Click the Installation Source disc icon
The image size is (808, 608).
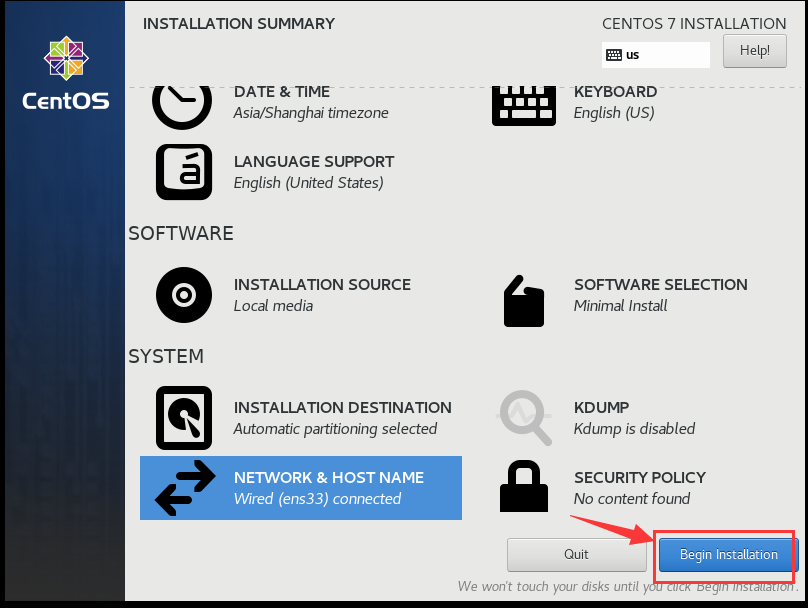pyautogui.click(x=183, y=295)
